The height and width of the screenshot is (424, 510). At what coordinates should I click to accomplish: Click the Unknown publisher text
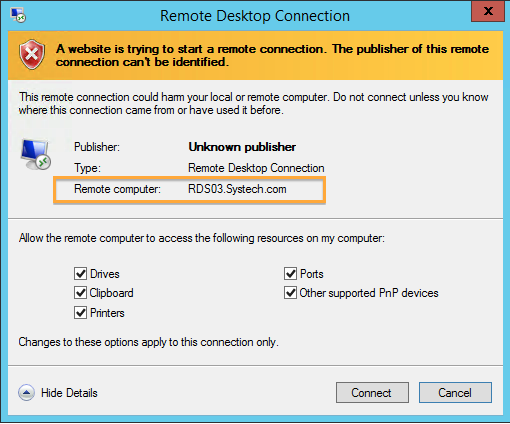click(x=242, y=147)
